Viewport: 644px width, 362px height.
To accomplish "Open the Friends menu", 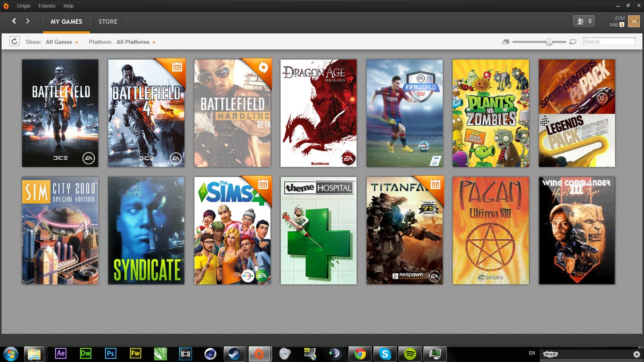I will tap(47, 6).
